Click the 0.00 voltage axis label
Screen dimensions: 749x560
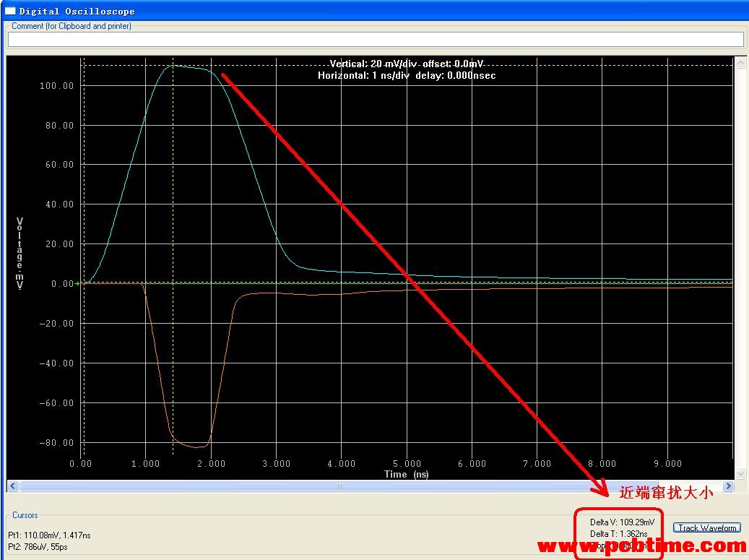click(62, 284)
